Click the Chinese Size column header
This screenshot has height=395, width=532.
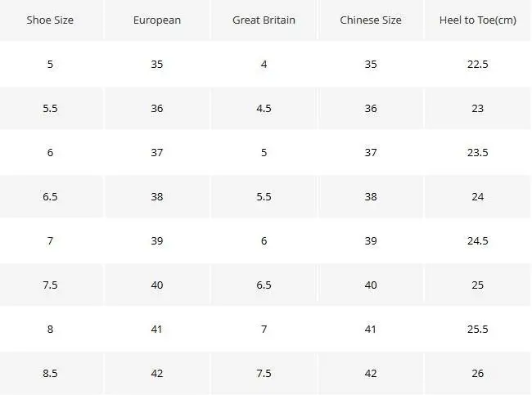(x=371, y=20)
